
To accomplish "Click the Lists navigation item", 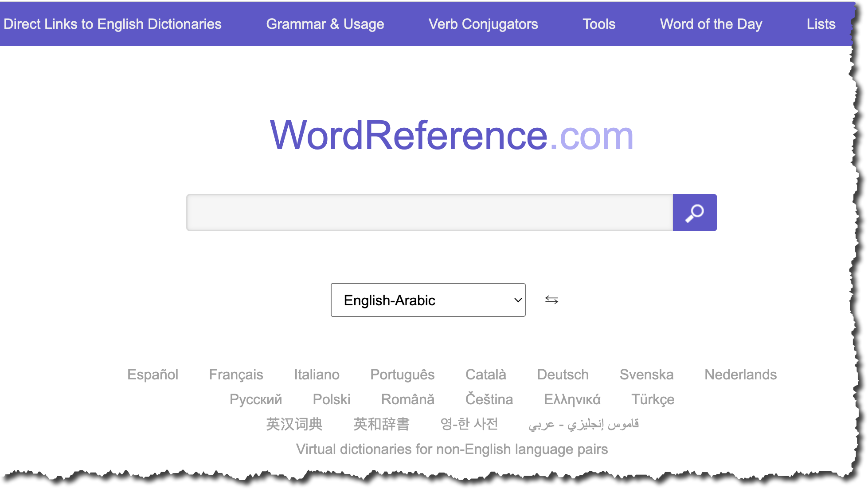I will (821, 24).
